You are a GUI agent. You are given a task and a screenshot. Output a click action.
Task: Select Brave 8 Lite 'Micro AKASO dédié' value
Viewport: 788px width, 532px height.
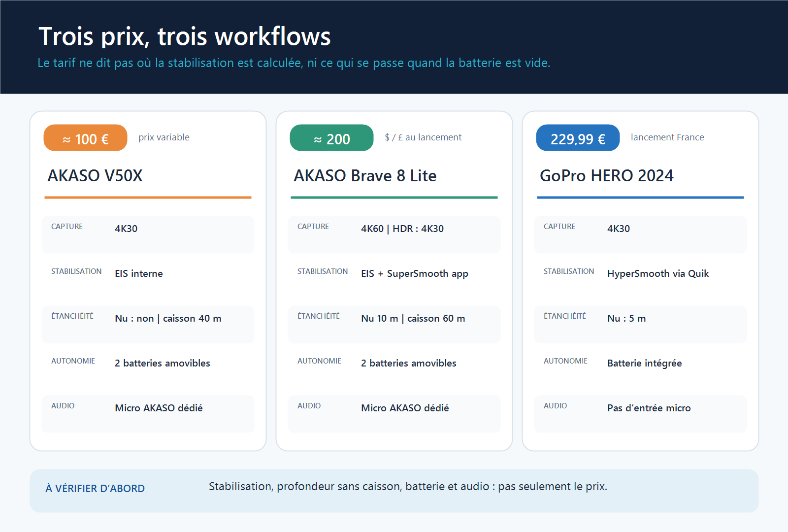[405, 408]
